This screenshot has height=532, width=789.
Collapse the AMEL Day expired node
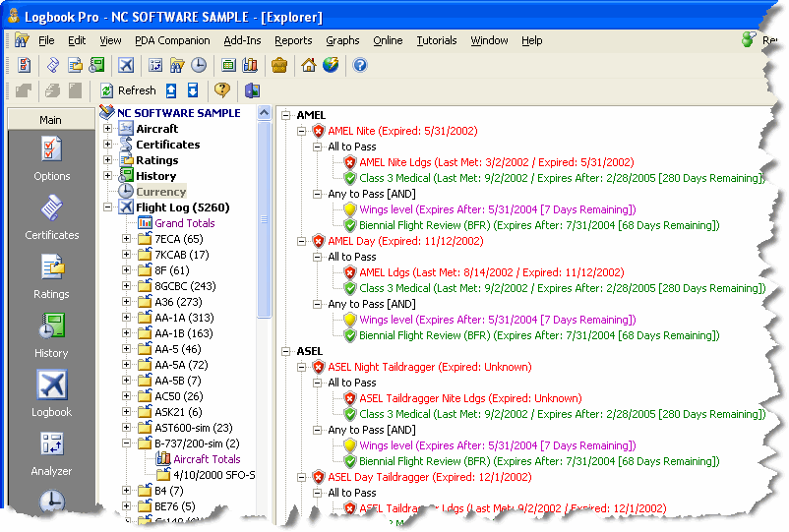(x=301, y=241)
